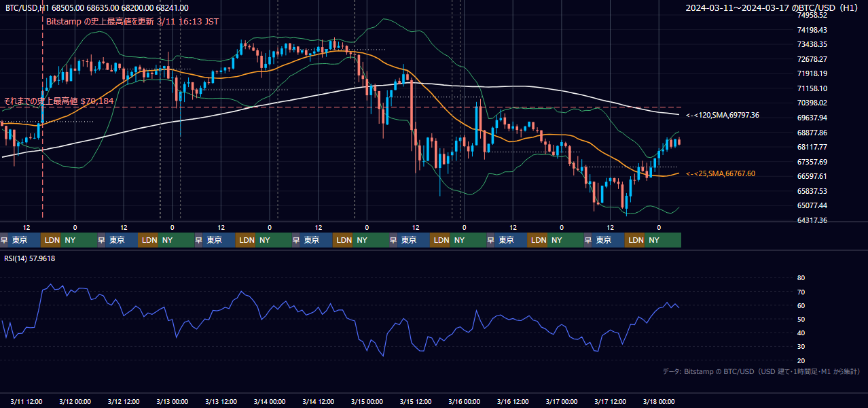Click the 3/13 00:00 time label
The height and width of the screenshot is (408, 868).
click(x=171, y=401)
